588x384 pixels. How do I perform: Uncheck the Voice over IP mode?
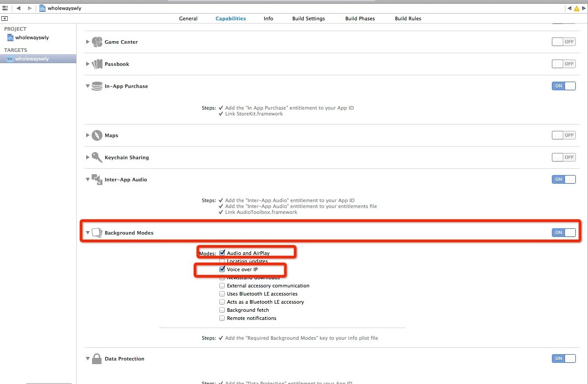click(x=222, y=269)
